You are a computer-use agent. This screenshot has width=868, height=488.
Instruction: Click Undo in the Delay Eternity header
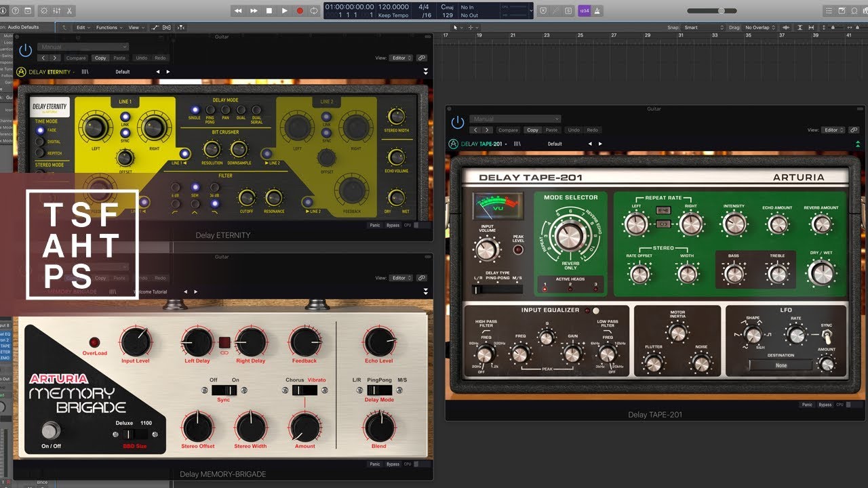tap(142, 58)
